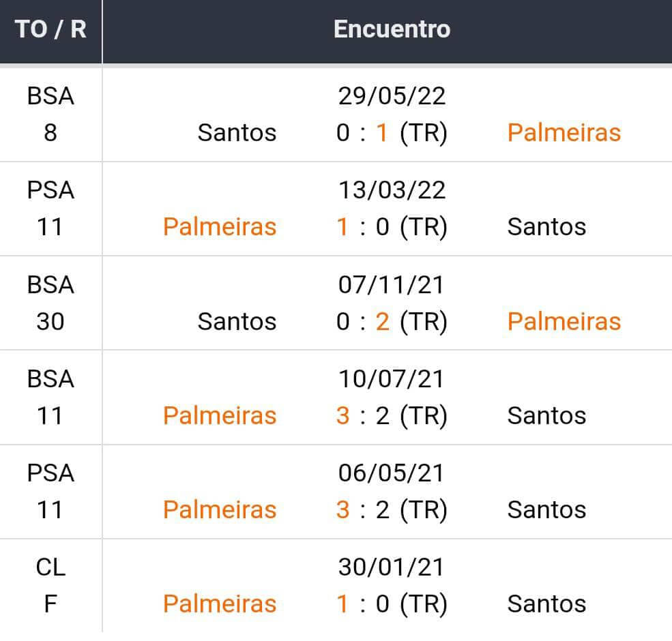Open the 29/05/22 match date
The height and width of the screenshot is (641, 672).
[x=392, y=95]
